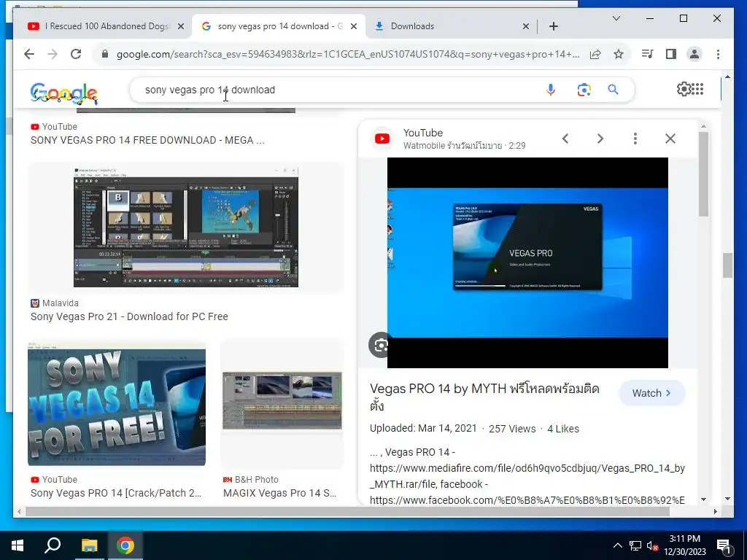The width and height of the screenshot is (747, 560).
Task: Select SONY VEGAS 14 FOR FREE thumbnail
Action: (117, 404)
